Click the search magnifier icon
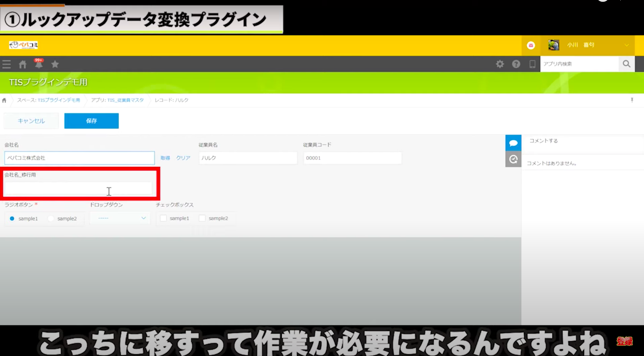 click(x=627, y=64)
